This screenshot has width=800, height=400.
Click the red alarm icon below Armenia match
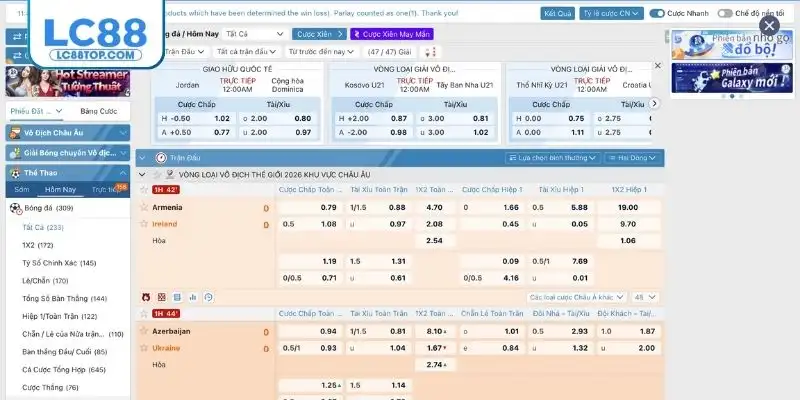146,297
